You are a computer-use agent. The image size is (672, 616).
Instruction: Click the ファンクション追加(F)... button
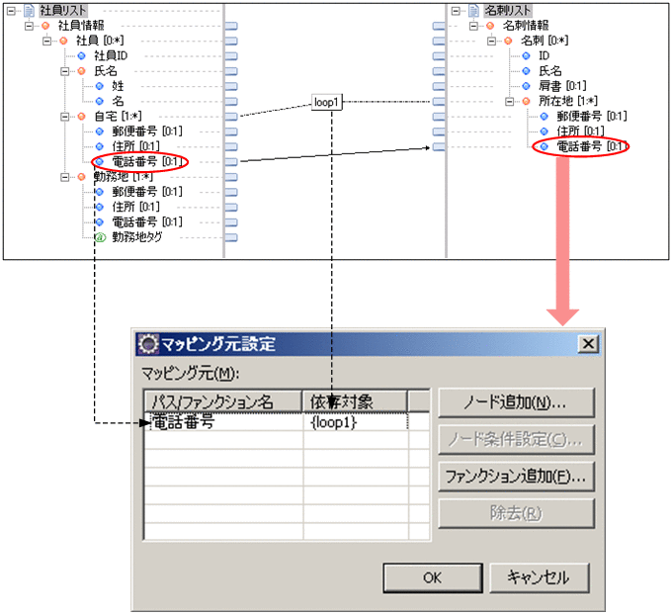pyautogui.click(x=517, y=477)
